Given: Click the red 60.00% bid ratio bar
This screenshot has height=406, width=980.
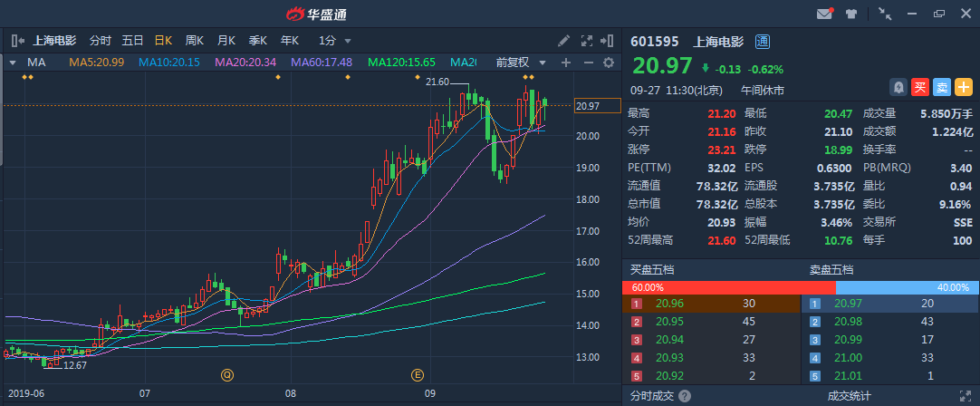Looking at the screenshot, I should click(729, 288).
